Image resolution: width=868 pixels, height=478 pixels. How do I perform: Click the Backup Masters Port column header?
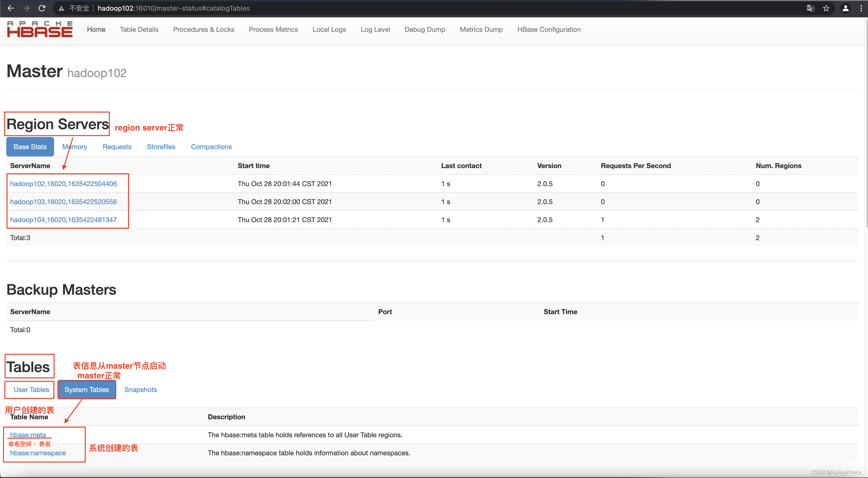click(x=385, y=312)
